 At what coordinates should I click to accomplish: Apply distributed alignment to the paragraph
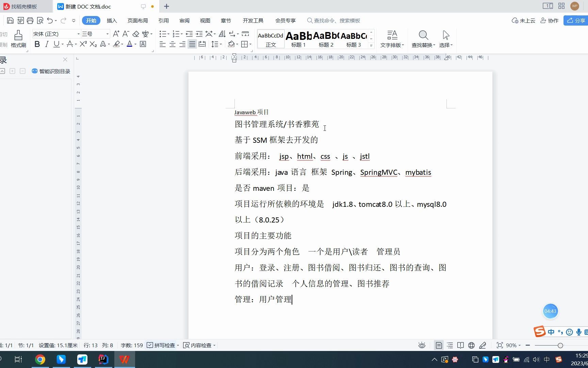click(202, 44)
